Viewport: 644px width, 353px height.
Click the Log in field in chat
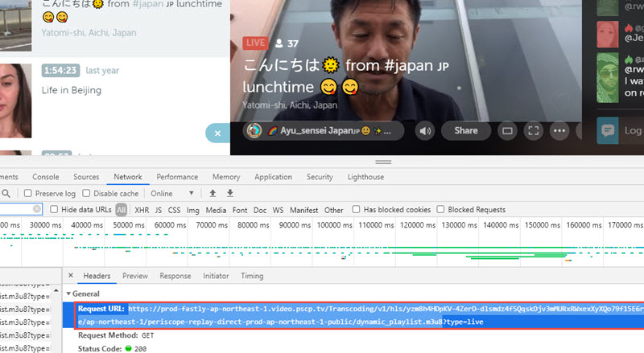[632, 130]
